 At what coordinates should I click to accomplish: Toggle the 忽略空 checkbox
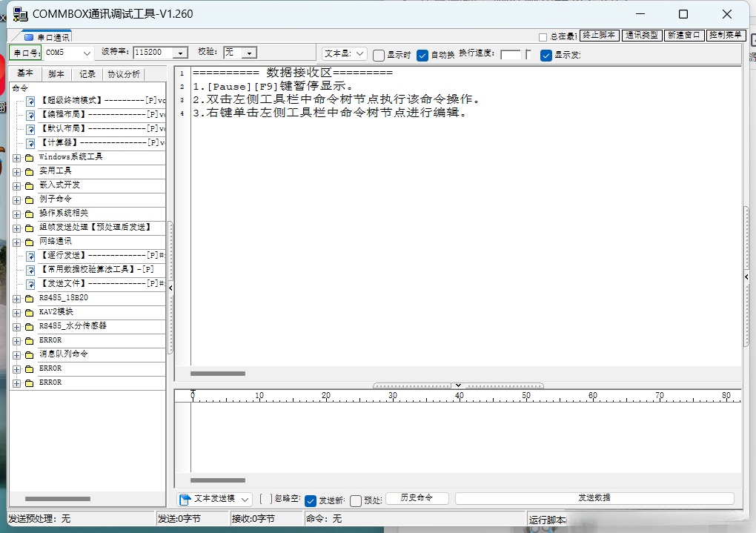[x=265, y=499]
